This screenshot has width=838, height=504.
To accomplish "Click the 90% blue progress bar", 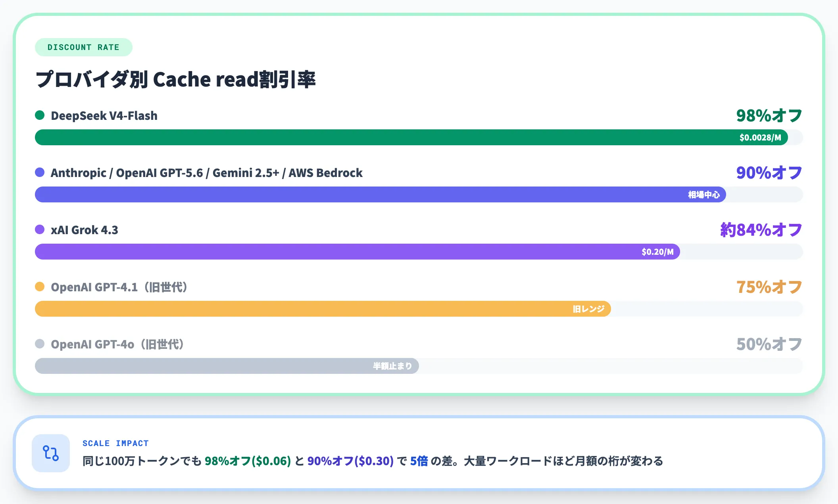I will point(381,194).
